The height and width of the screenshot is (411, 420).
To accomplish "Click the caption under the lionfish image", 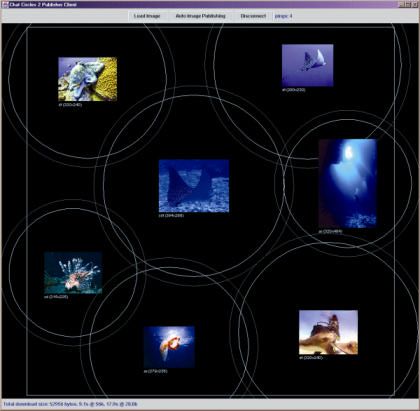I will (x=56, y=297).
